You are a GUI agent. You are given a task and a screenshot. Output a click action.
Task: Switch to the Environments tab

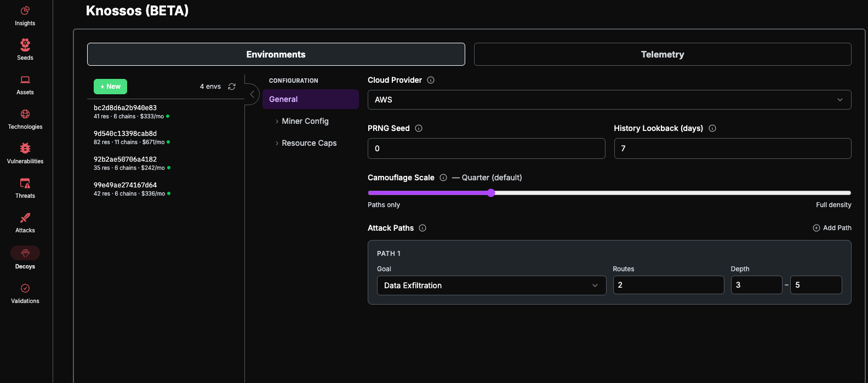[276, 54]
